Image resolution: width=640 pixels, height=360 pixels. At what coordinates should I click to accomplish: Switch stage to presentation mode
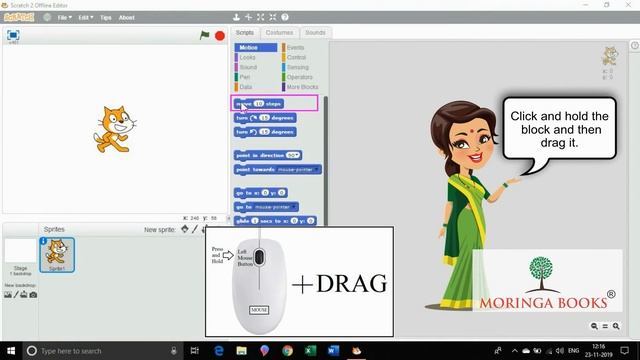click(13, 35)
